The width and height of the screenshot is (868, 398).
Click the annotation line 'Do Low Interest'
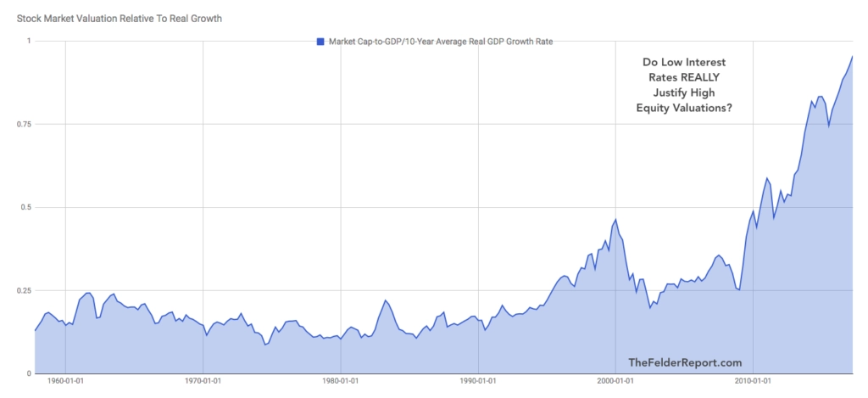click(684, 62)
